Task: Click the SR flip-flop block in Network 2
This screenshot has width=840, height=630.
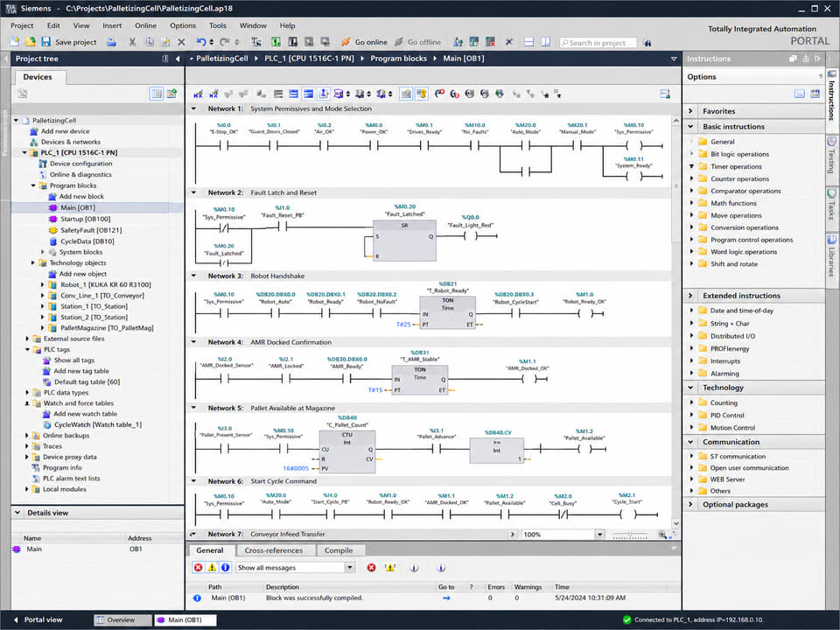Action: point(404,241)
